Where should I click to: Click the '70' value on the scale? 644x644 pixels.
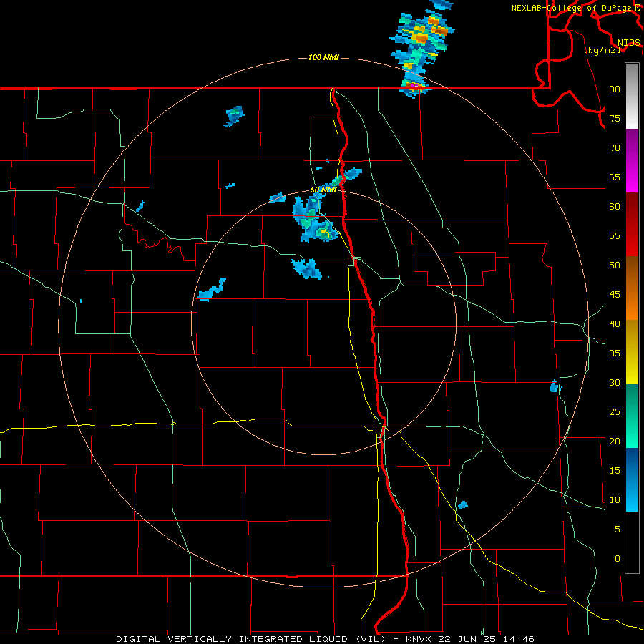tap(615, 148)
